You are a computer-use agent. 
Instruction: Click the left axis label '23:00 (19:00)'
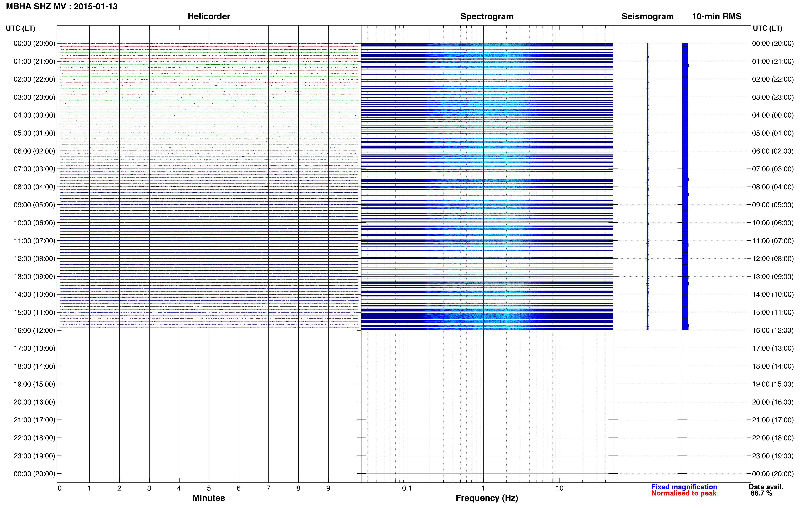click(x=34, y=456)
